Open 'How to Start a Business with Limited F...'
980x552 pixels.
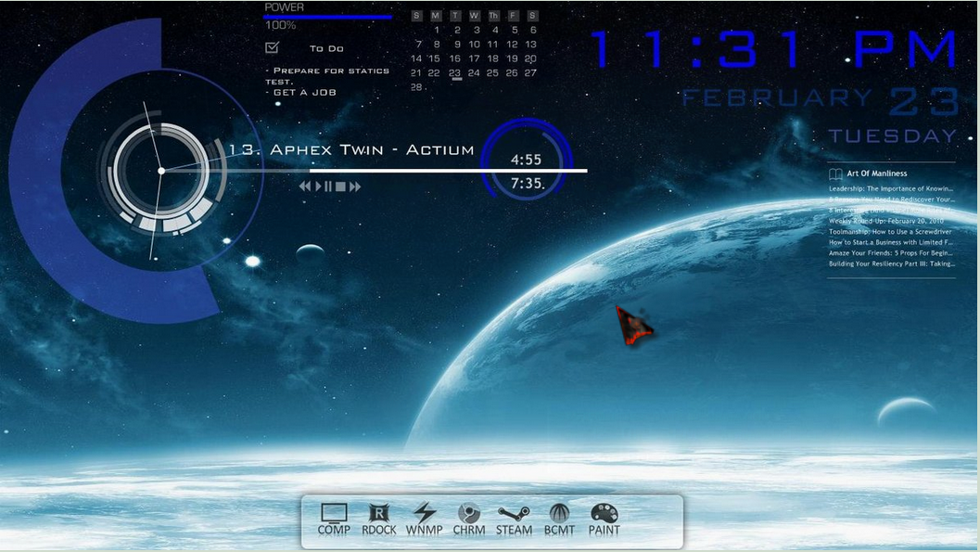click(891, 242)
